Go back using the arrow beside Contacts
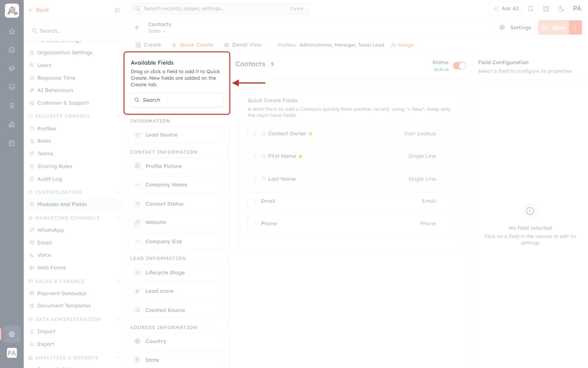This screenshot has height=368, width=588. pos(137,27)
